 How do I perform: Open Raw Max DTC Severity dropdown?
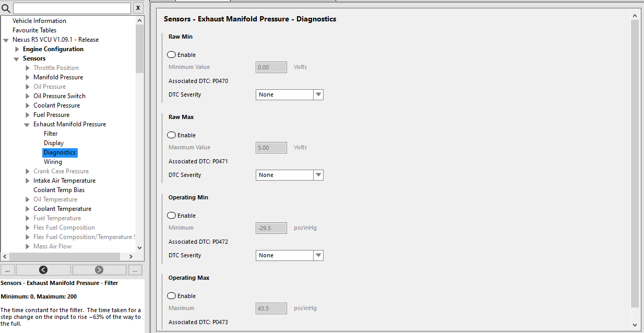318,175
